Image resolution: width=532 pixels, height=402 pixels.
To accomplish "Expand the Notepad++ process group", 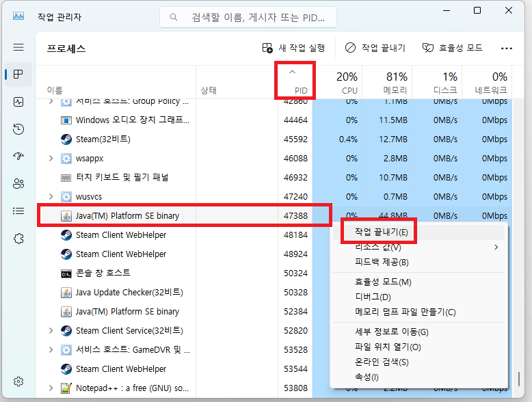I will [x=51, y=388].
